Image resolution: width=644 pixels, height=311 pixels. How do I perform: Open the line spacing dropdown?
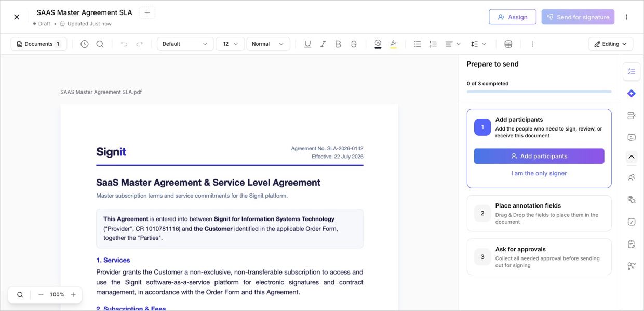click(478, 44)
